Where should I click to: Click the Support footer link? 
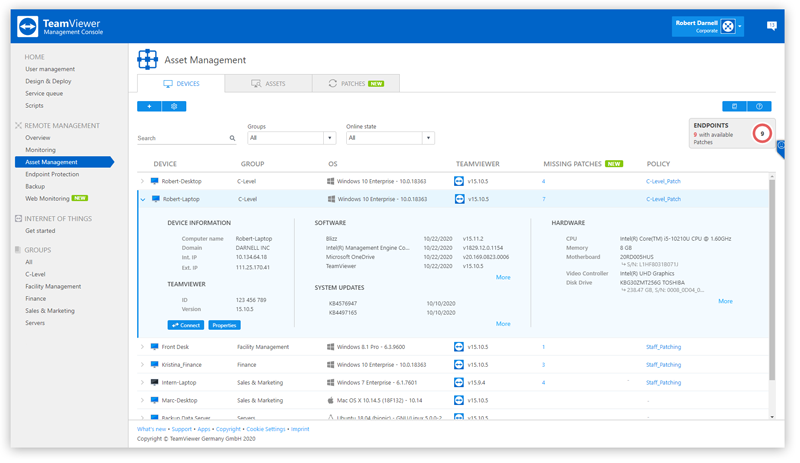[182, 429]
